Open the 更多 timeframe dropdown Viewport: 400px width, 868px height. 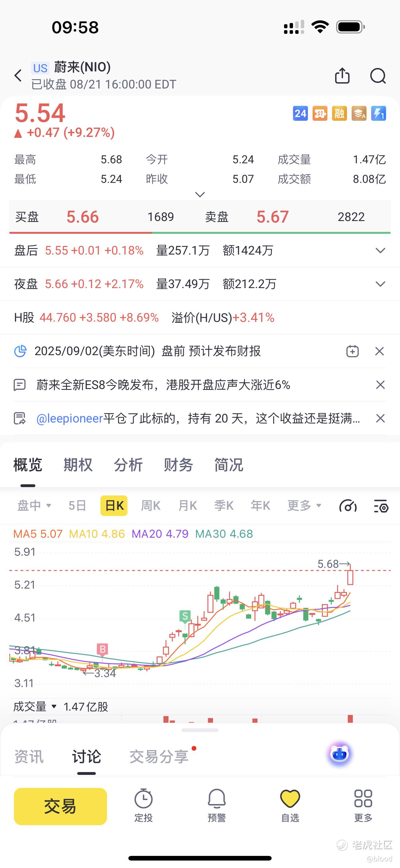point(304,505)
